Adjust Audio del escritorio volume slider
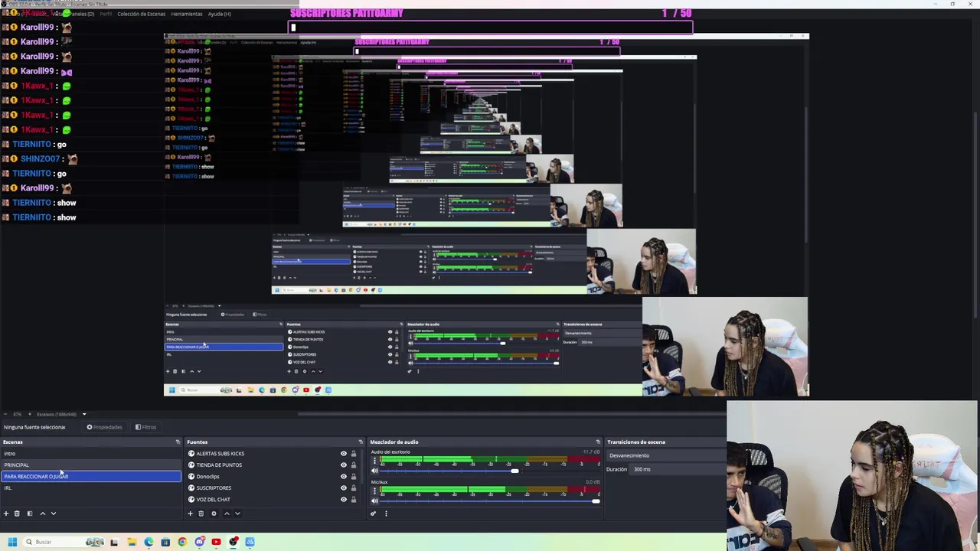980x551 pixels. click(514, 471)
